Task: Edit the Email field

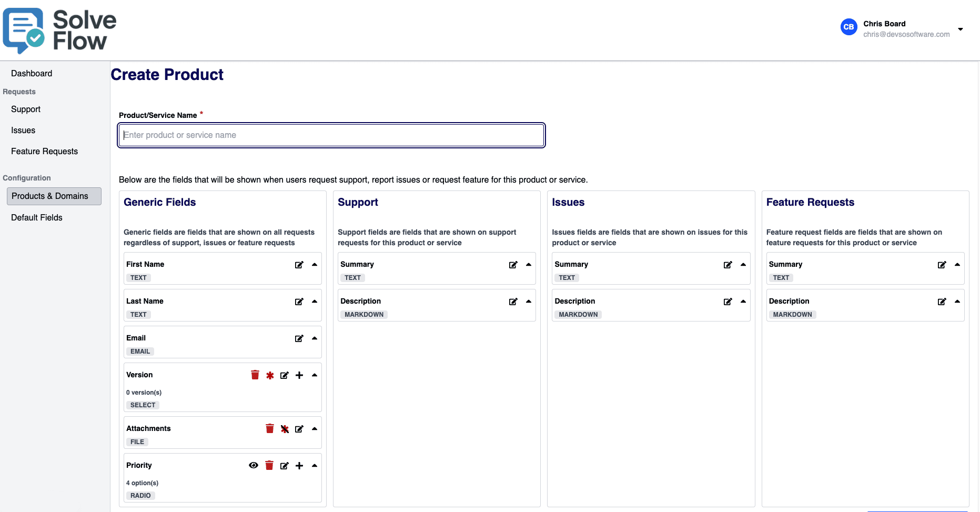Action: point(299,338)
